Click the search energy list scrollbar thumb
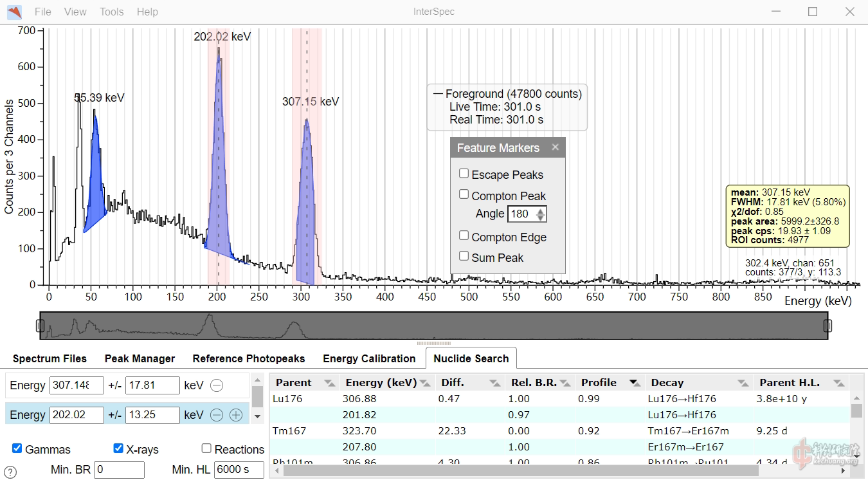This screenshot has height=480, width=868. (257, 397)
